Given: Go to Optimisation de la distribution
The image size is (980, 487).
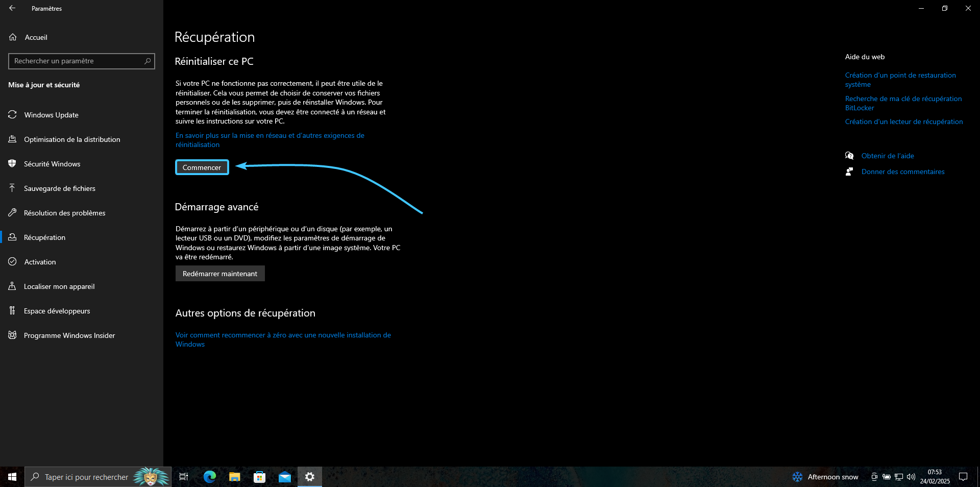Looking at the screenshot, I should pyautogui.click(x=82, y=139).
